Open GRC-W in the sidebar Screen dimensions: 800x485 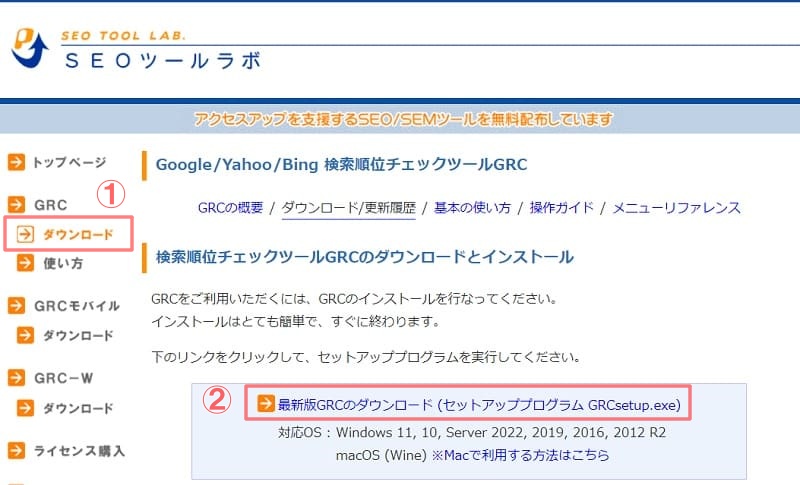[x=64, y=378]
